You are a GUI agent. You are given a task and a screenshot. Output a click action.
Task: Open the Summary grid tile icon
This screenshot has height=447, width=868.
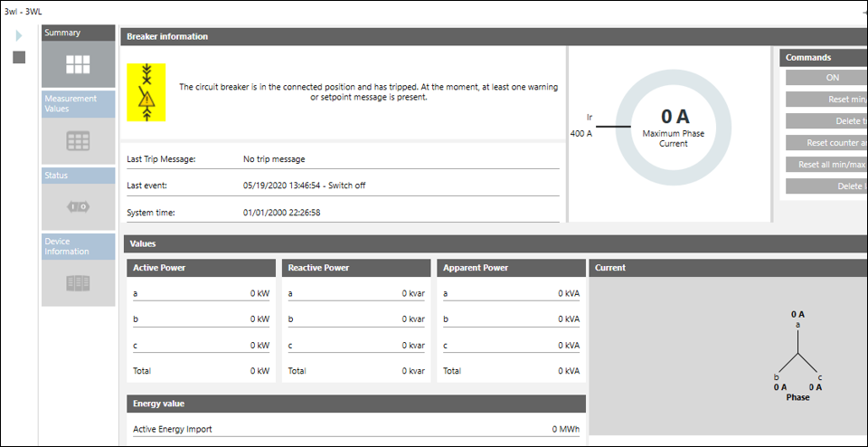[x=79, y=64]
